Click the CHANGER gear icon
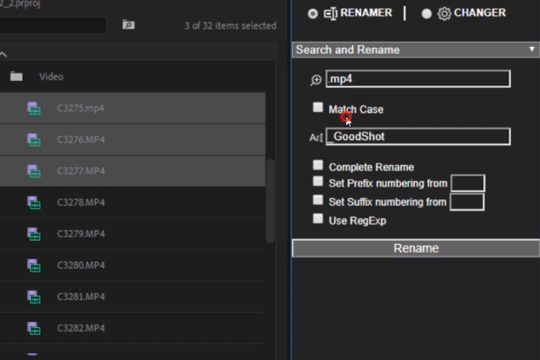Image resolution: width=540 pixels, height=360 pixels. pos(444,14)
